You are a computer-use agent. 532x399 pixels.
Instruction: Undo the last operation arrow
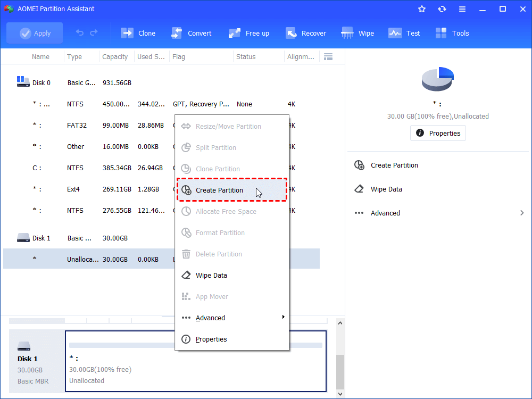80,33
